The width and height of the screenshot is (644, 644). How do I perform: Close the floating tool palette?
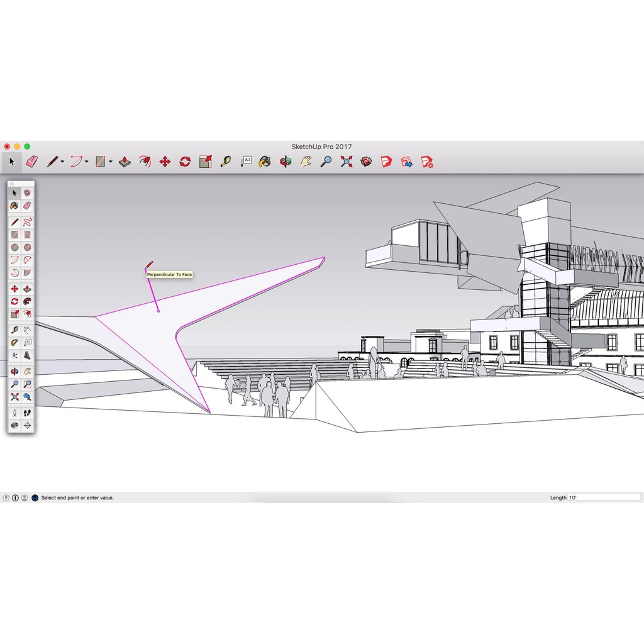tap(11, 184)
